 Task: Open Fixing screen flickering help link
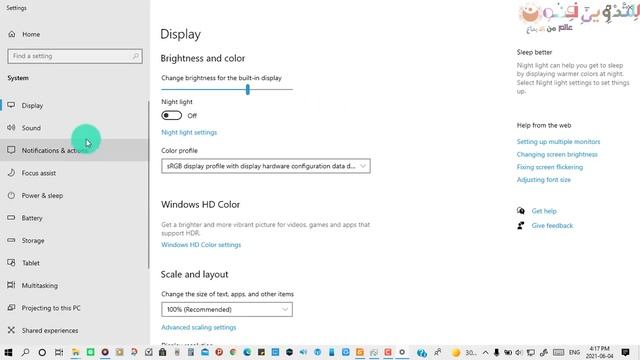(x=550, y=167)
